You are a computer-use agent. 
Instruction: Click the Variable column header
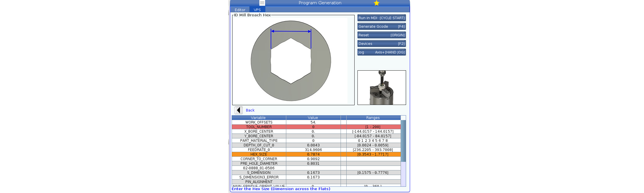click(258, 118)
